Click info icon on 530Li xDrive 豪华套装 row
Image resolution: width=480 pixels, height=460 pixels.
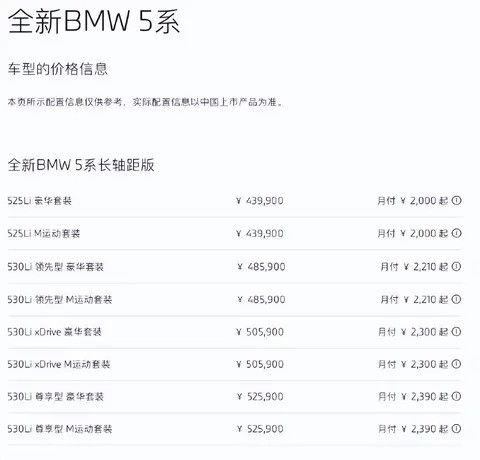[456, 331]
